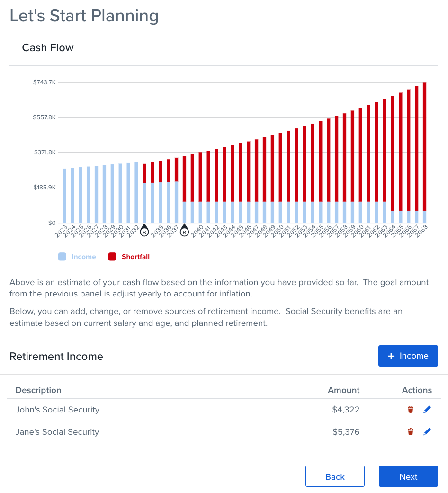448x493 pixels.
Task: Select the 2068 shortfall bar
Action: click(424, 142)
